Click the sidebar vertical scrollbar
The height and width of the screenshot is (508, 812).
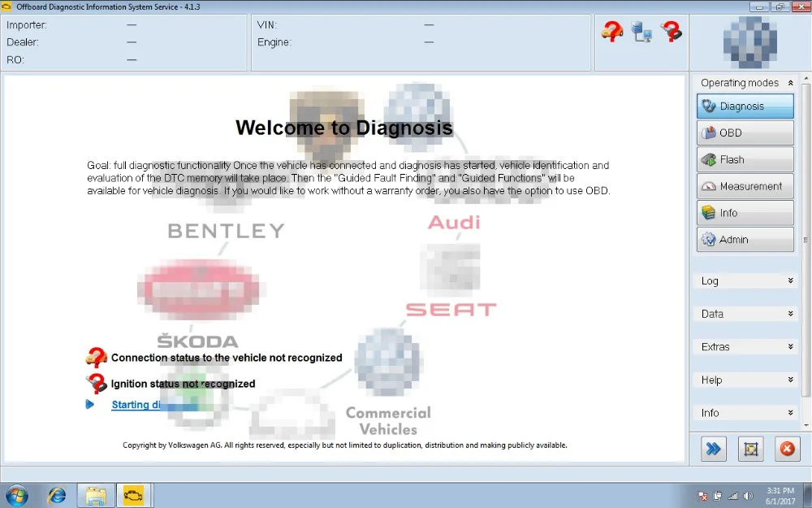806,238
